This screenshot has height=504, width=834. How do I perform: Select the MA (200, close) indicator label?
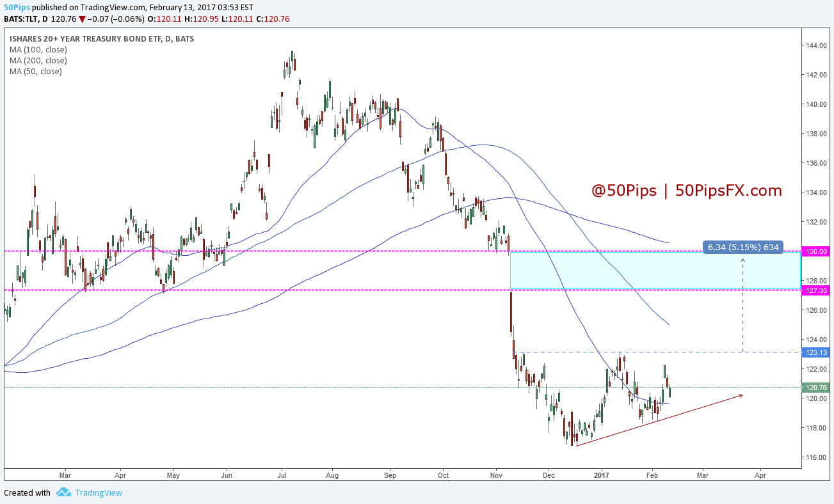[38, 60]
